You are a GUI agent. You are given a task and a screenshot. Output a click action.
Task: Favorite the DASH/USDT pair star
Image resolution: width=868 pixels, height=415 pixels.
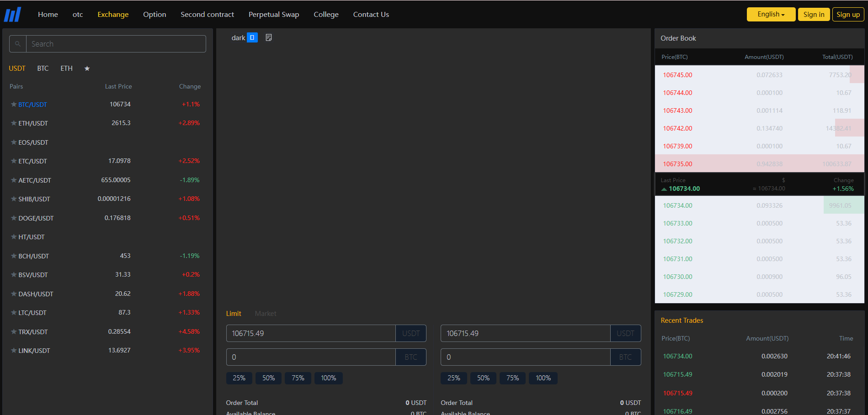point(14,294)
